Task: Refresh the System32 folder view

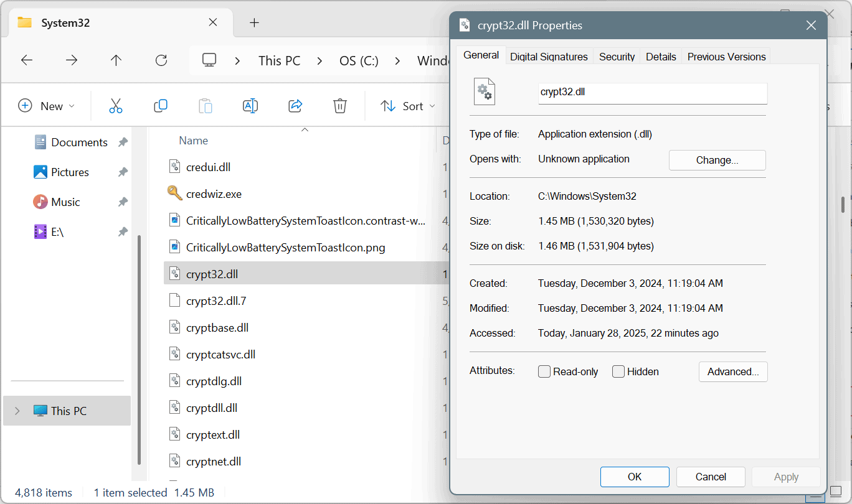Action: point(161,60)
